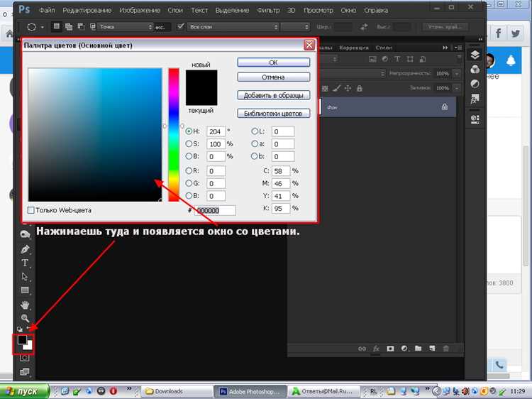Click the Библиотеки цветов button

point(274,114)
